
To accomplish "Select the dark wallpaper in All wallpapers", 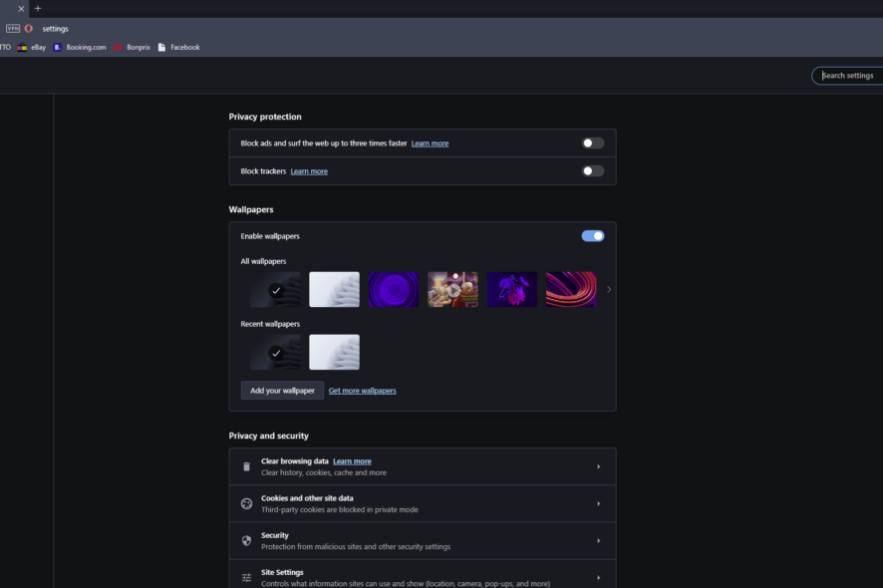I will coord(275,289).
